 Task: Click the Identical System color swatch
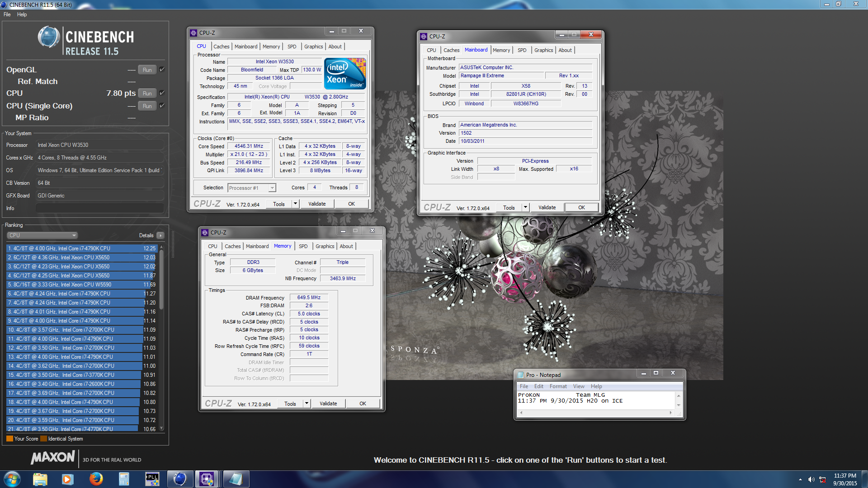tap(43, 438)
